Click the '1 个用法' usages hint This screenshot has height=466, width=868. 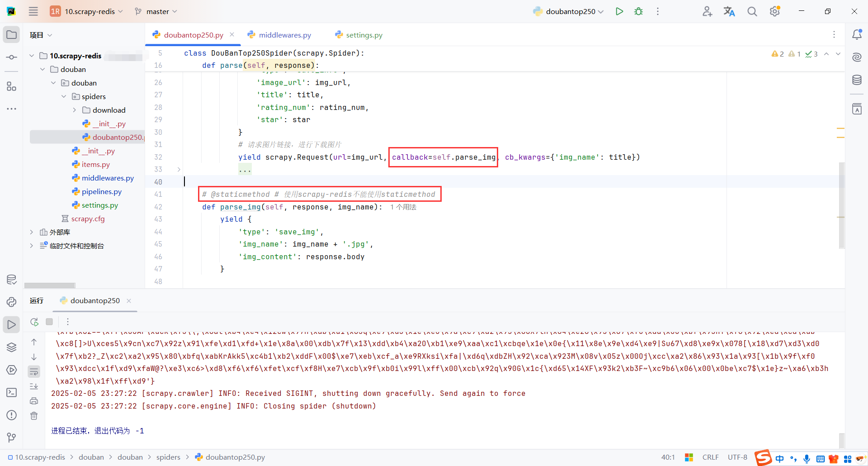[x=403, y=207]
